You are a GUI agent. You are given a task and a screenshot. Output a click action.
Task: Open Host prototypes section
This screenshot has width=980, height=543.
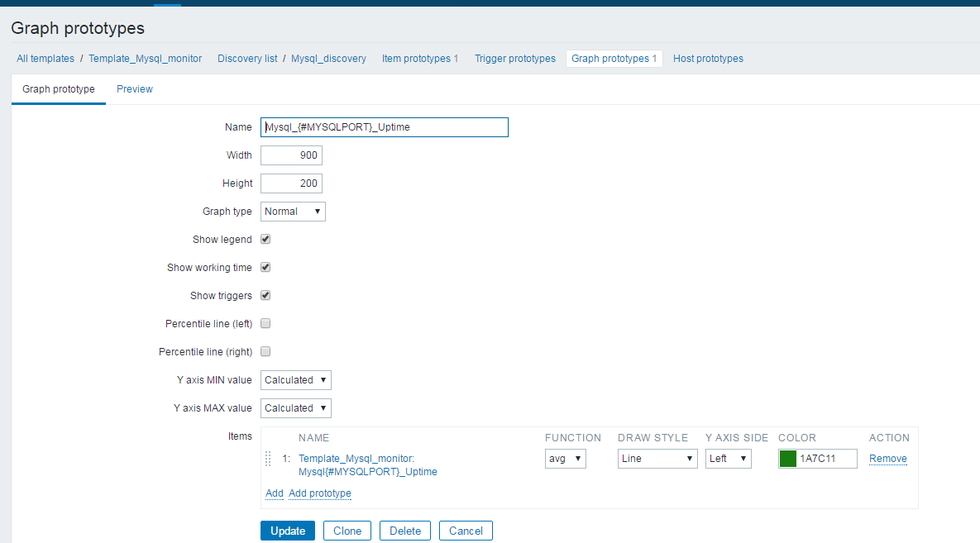(x=708, y=59)
